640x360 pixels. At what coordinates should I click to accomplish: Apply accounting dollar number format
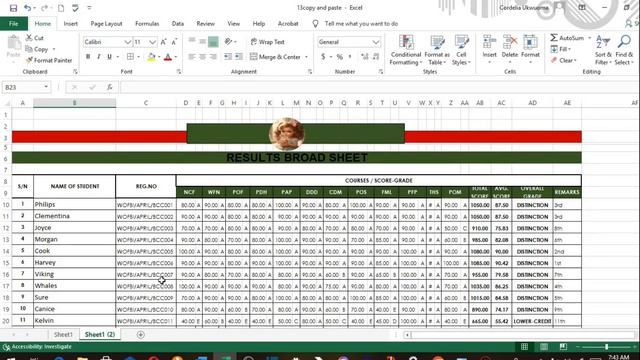pyautogui.click(x=323, y=57)
